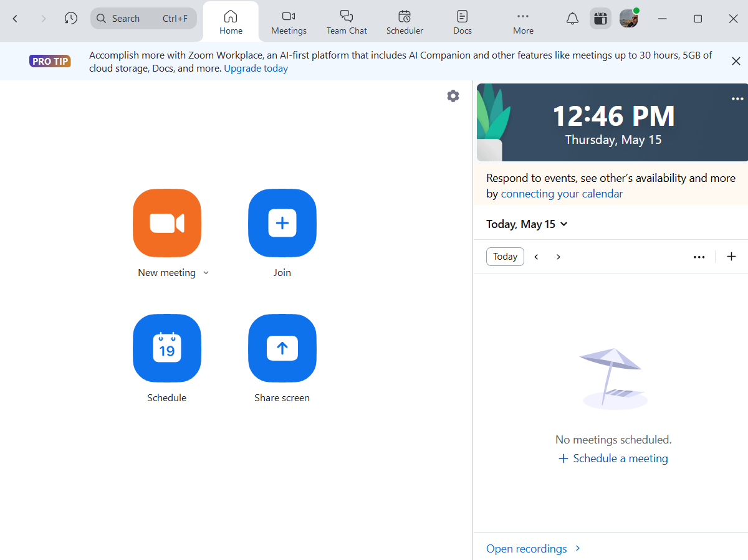The height and width of the screenshot is (560, 748).
Task: Click the blue Join plus icon
Action: (282, 223)
